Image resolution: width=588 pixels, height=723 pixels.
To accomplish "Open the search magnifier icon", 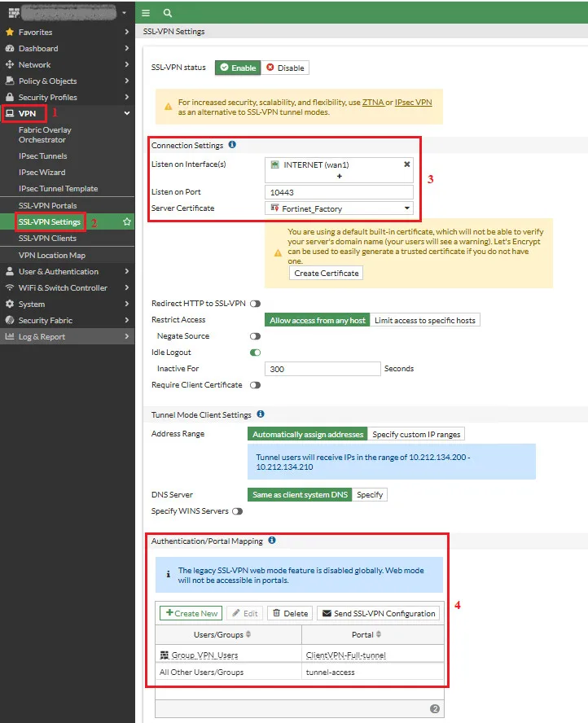I will [x=168, y=13].
